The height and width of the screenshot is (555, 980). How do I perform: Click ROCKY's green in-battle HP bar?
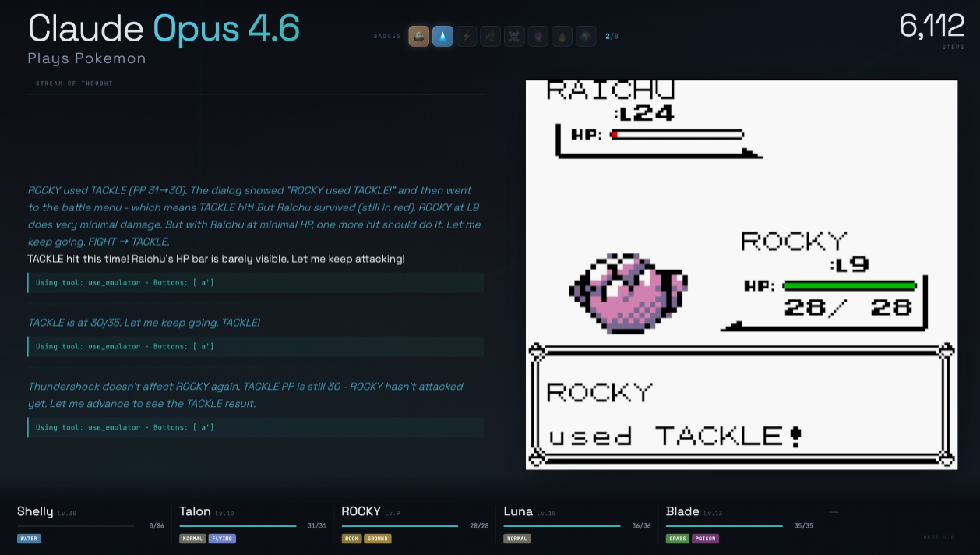coord(849,286)
